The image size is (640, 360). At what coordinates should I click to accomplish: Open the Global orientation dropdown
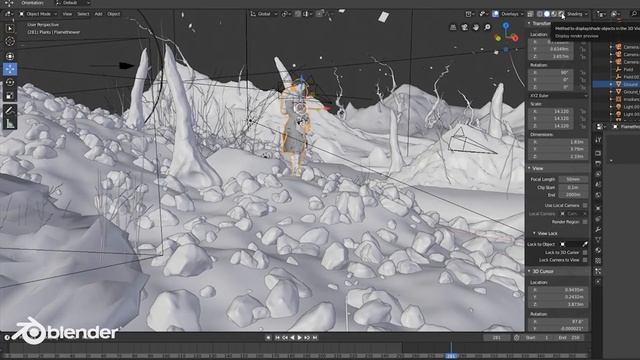264,14
